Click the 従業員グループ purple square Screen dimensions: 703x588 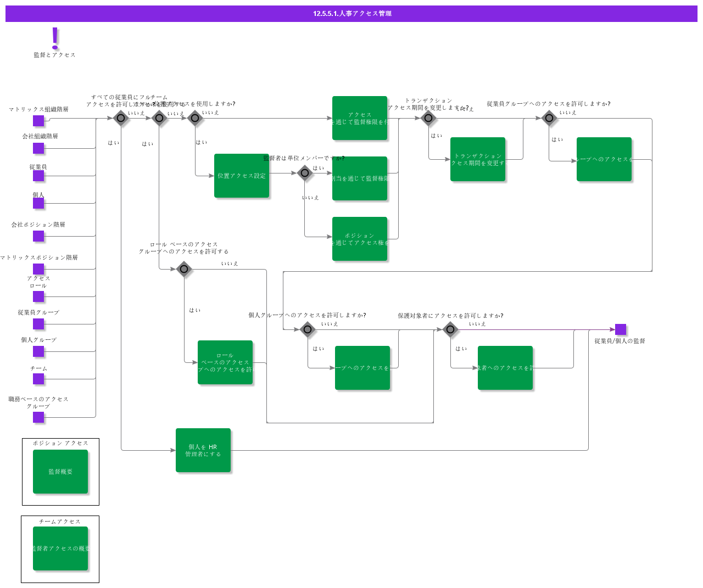click(x=38, y=324)
